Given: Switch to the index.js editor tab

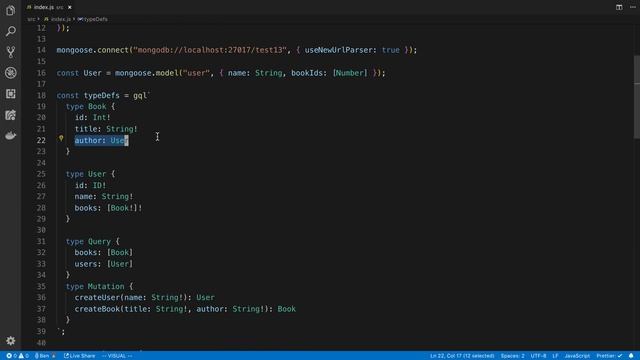Looking at the screenshot, I should tap(48, 7).
